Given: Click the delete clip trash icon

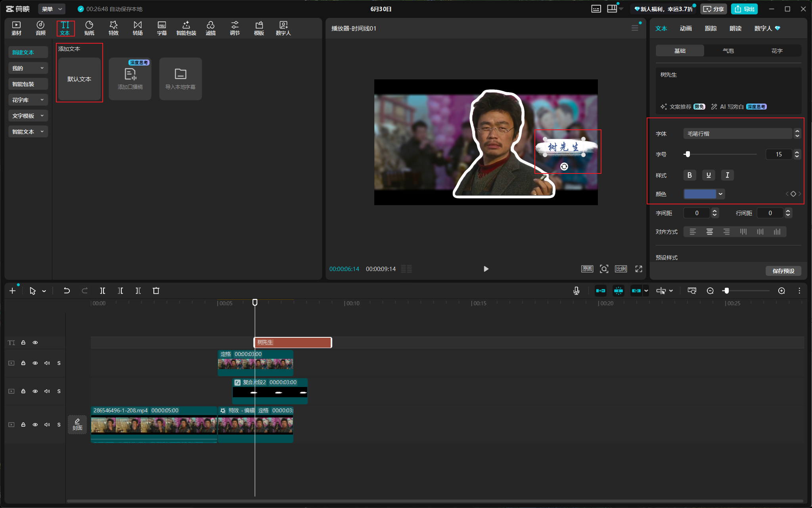Looking at the screenshot, I should coord(156,291).
